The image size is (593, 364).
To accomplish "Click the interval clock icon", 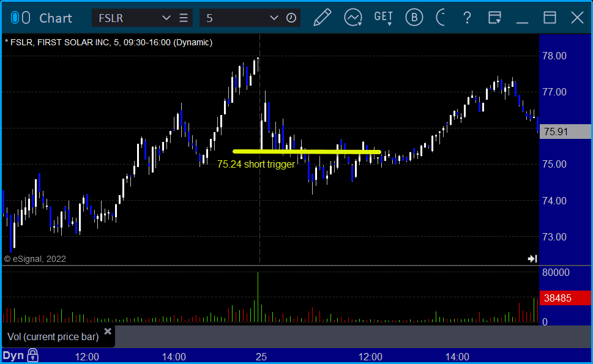I will click(x=291, y=18).
